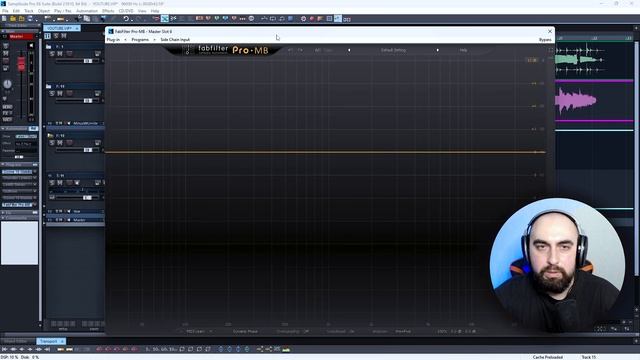Click MIDI Learn in Pro-MB bottom bar
Viewport: 640px width, 360px height.
click(x=195, y=331)
